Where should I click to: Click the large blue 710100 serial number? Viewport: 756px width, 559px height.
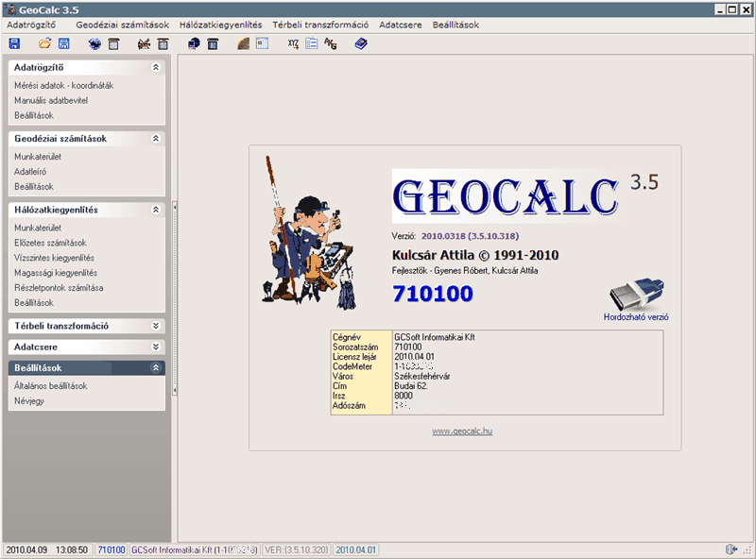(x=433, y=294)
